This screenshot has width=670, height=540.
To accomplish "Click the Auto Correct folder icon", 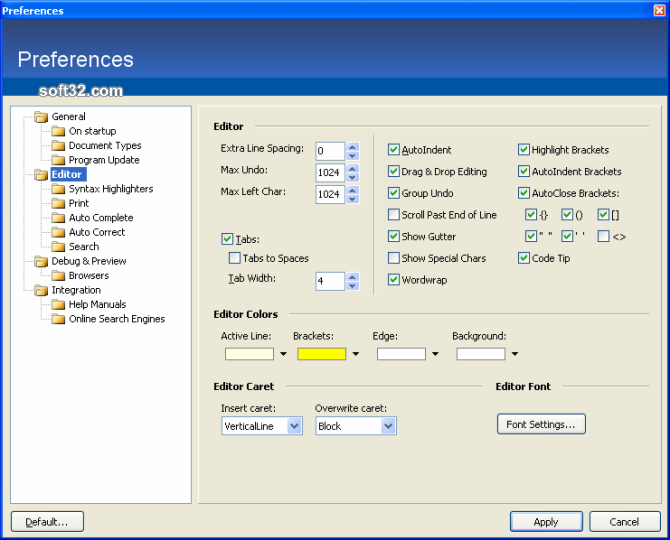I will tap(58, 232).
